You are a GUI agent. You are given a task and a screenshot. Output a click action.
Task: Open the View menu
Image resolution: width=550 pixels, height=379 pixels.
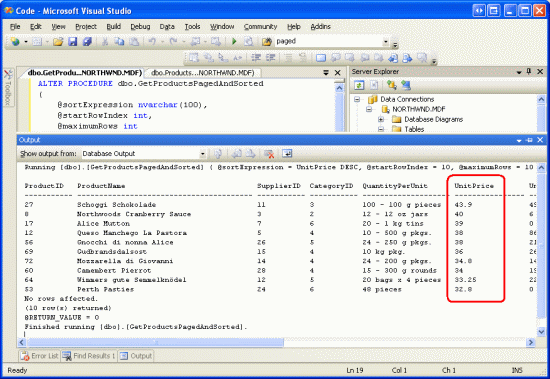(58, 27)
